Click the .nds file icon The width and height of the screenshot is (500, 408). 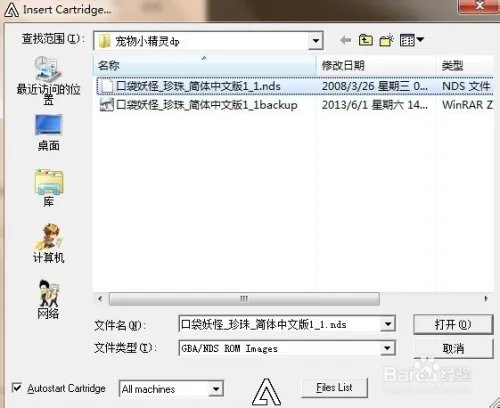click(x=106, y=86)
